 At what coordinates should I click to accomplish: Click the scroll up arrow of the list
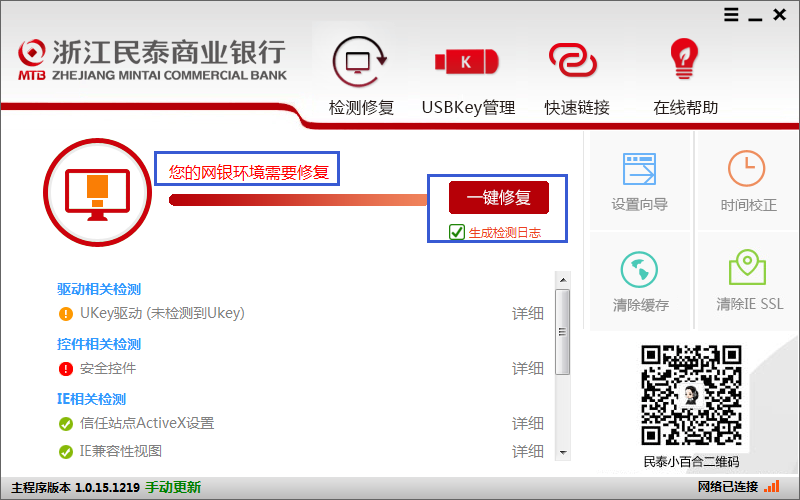[x=563, y=280]
